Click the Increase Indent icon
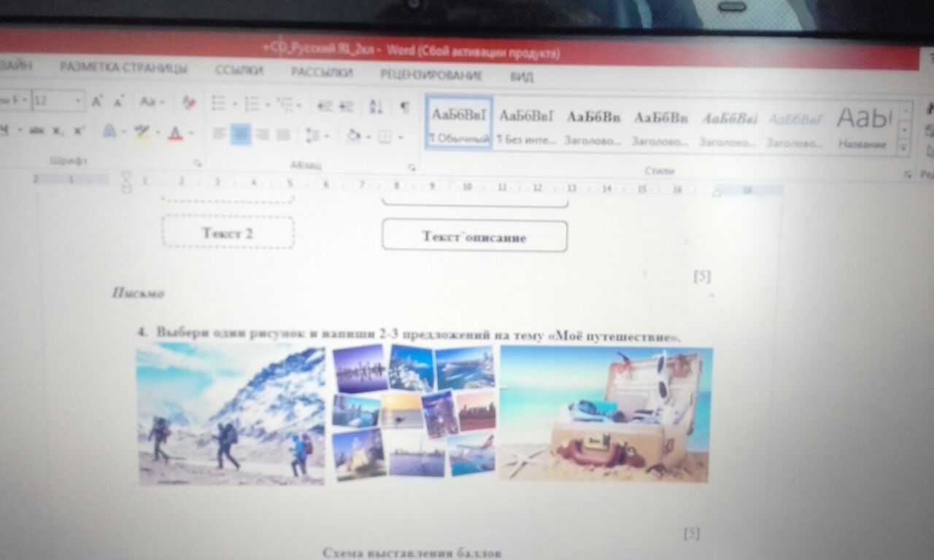 (346, 106)
